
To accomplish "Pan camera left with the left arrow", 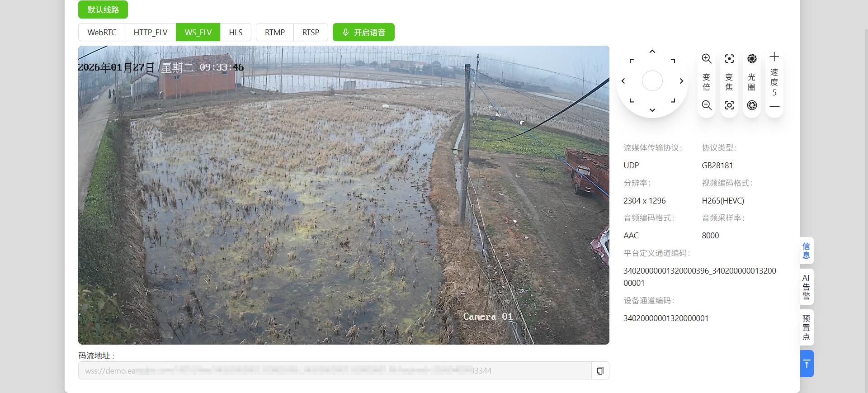I will click(623, 81).
